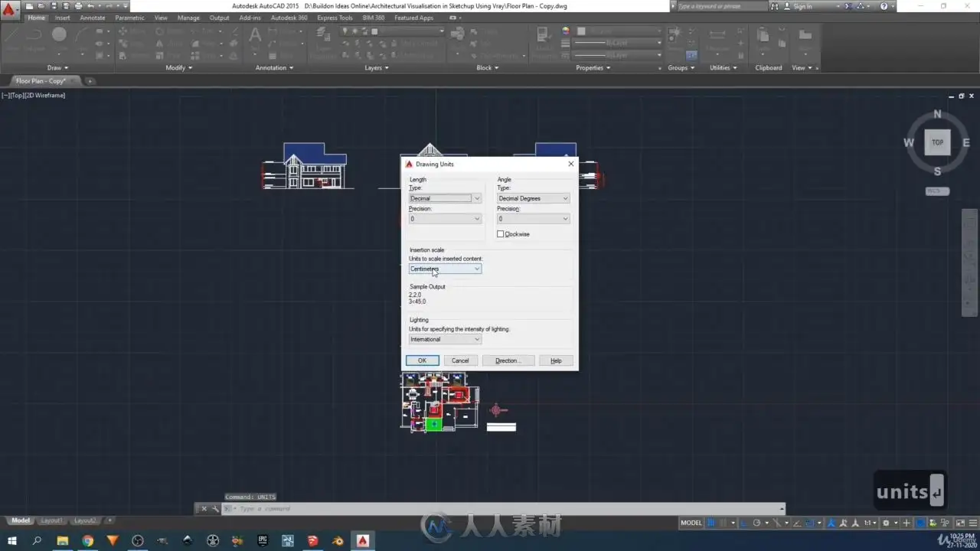Click the Autodesk Exchange X icon
Screen dimensions: 980x551
(x=849, y=6)
